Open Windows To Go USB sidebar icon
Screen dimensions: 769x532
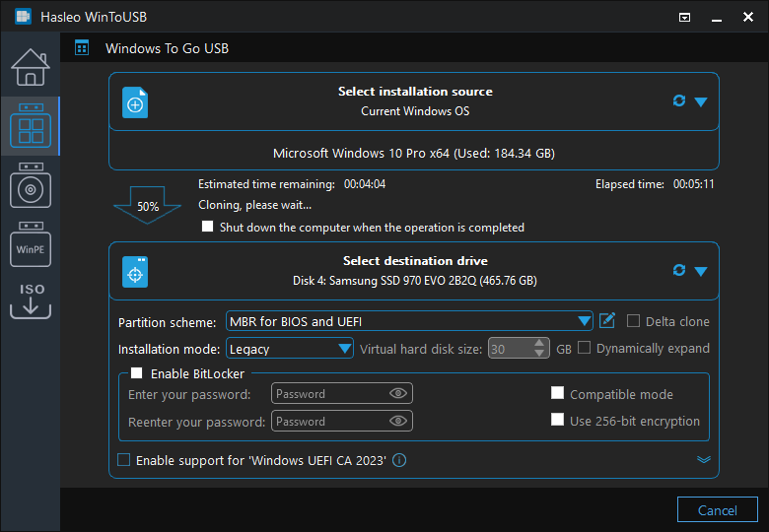[x=31, y=126]
